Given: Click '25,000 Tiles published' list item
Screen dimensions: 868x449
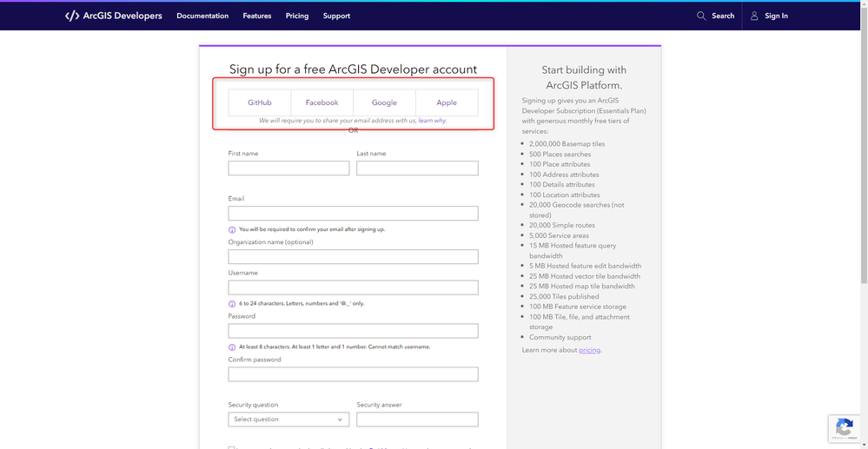Looking at the screenshot, I should 563,297.
